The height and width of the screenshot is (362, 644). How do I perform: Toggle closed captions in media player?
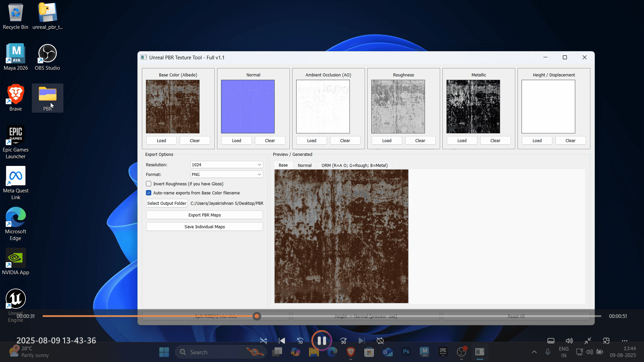pos(551,341)
